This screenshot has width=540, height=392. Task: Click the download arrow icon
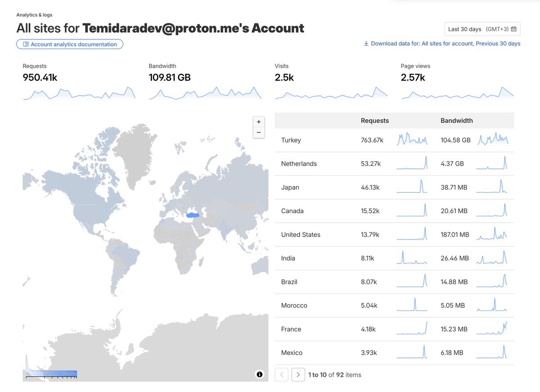(366, 43)
